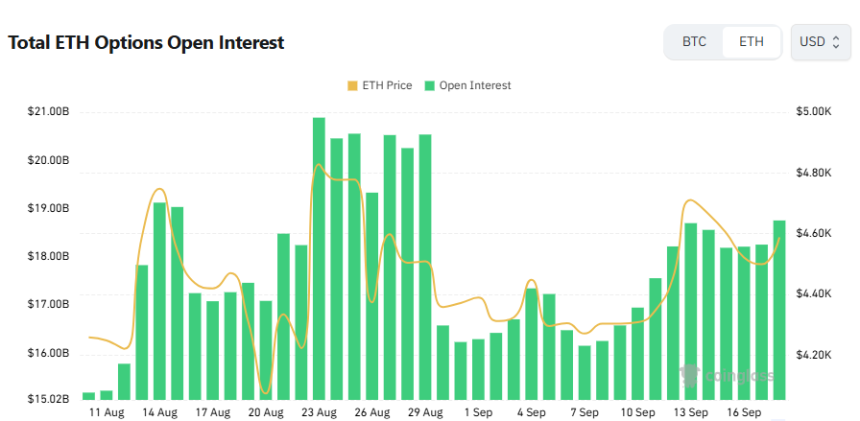Click the Total ETH Options Open Interest title
Image resolution: width=860 pixels, height=421 pixels.
[x=146, y=42]
